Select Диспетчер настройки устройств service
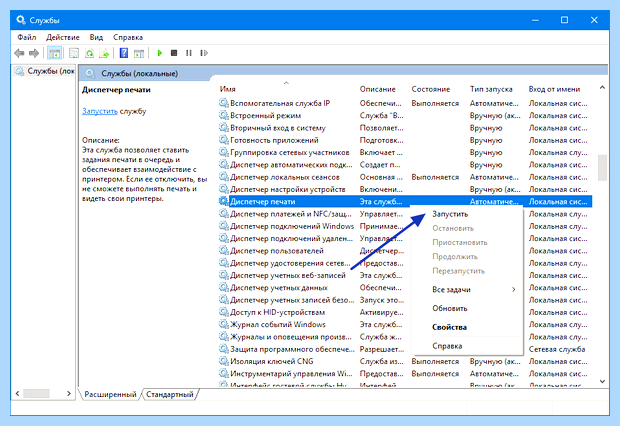The image size is (620, 426). point(287,189)
